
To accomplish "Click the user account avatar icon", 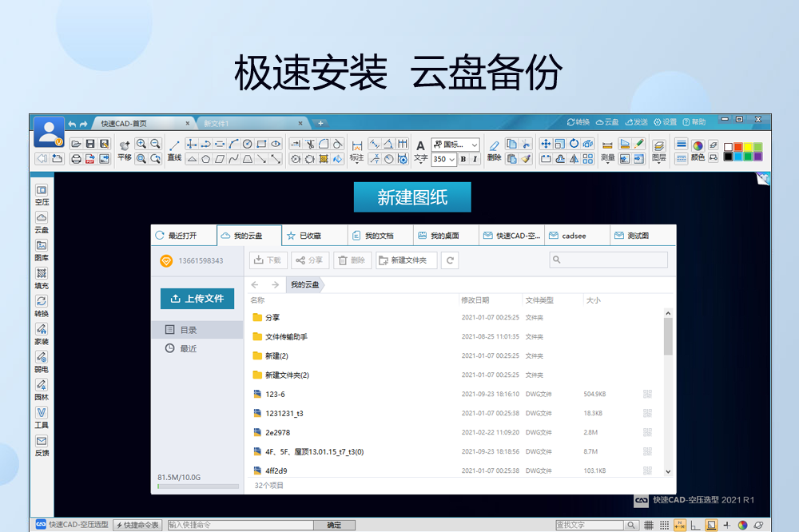I will point(49,132).
